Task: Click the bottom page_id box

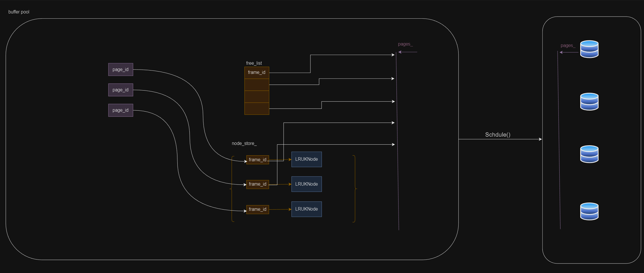Action: point(121,110)
